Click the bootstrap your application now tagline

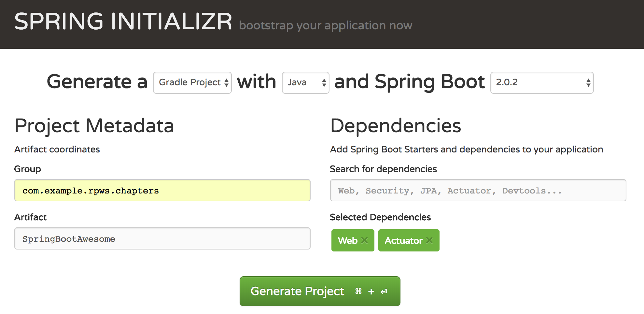point(326,25)
